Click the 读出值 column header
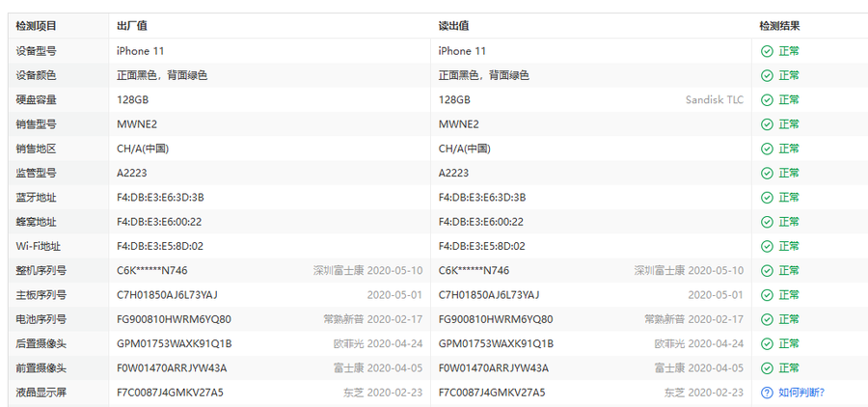The image size is (868, 407). (454, 26)
